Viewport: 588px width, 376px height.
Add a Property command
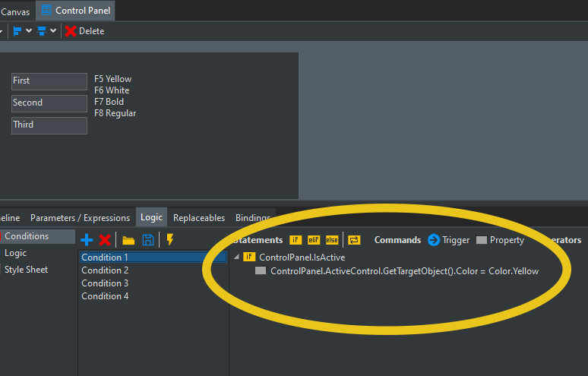tap(500, 240)
